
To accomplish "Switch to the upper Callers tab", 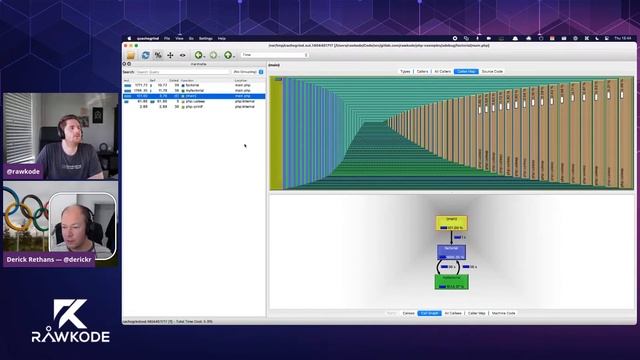I will coord(422,71).
